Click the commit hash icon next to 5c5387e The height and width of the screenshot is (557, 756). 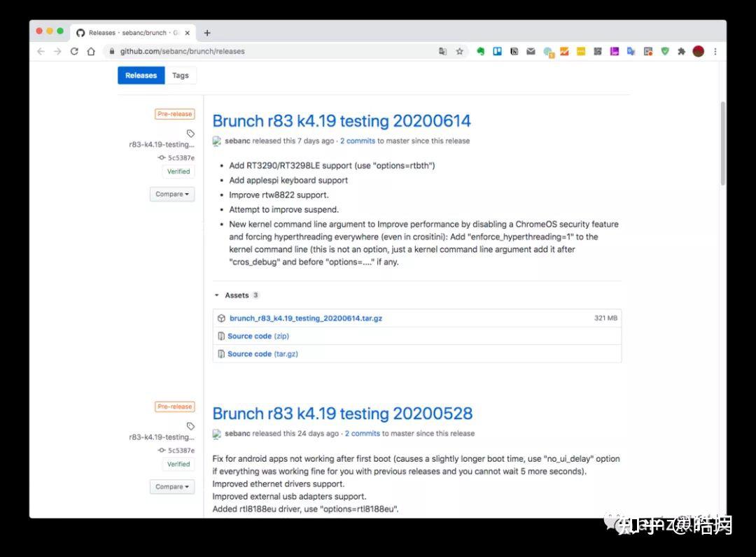(x=161, y=157)
